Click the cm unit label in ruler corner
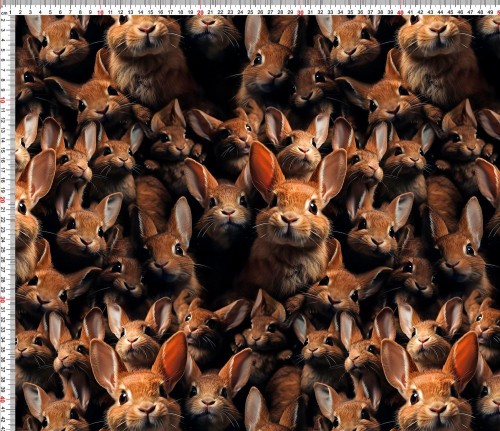Viewport: 500px width, 431px height. (4, 12)
